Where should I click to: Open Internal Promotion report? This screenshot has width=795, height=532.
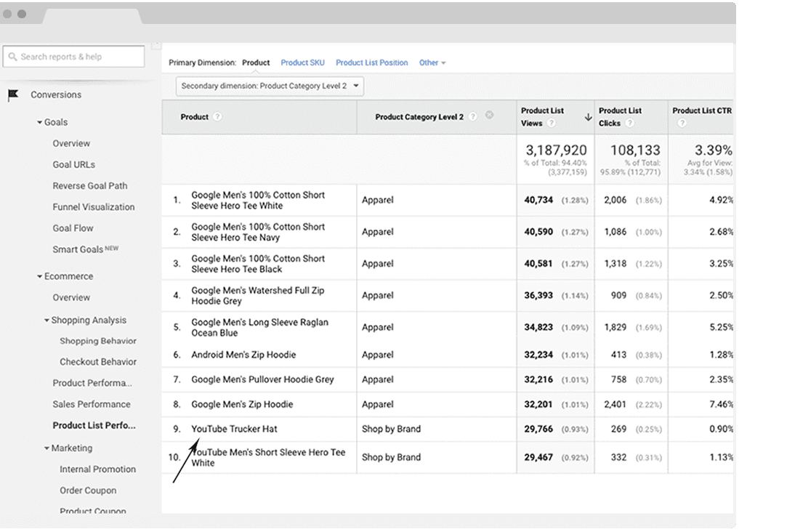pyautogui.click(x=98, y=469)
